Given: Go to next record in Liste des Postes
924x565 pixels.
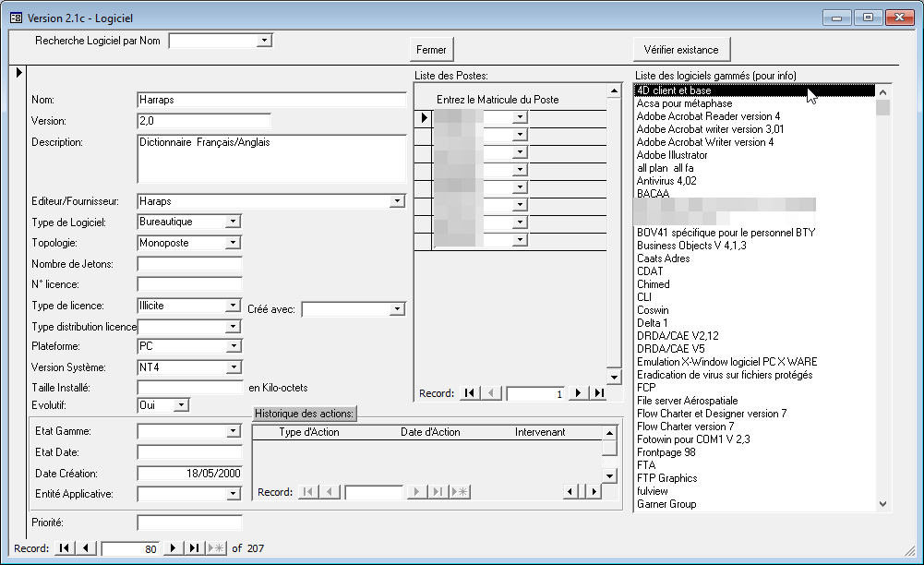Looking at the screenshot, I should (x=578, y=393).
